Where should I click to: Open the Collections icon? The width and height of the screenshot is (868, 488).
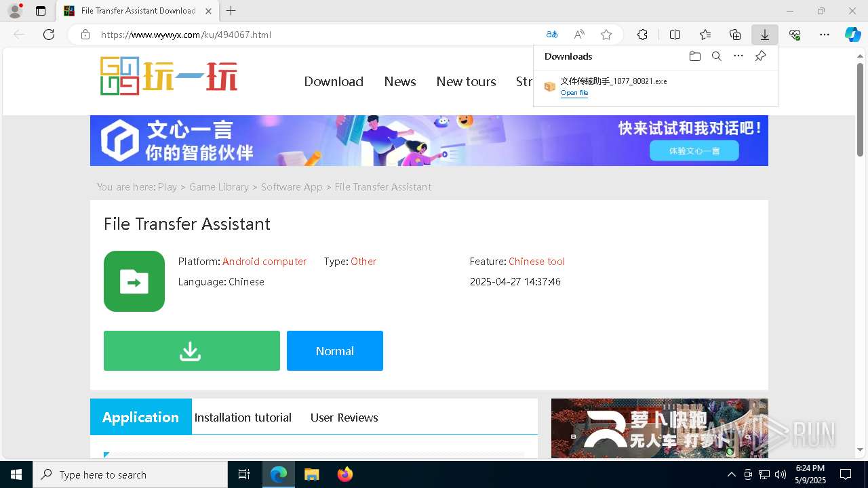(735, 35)
